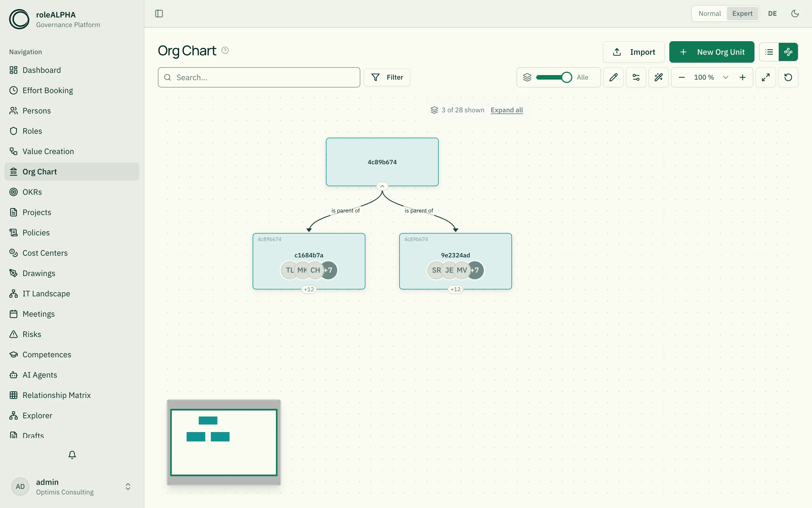Collapse children of root node 4c89b674
The width and height of the screenshot is (812, 508).
tap(382, 186)
